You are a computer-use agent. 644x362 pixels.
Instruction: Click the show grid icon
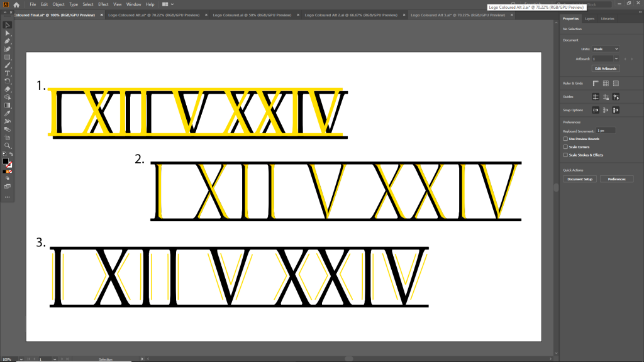point(606,83)
